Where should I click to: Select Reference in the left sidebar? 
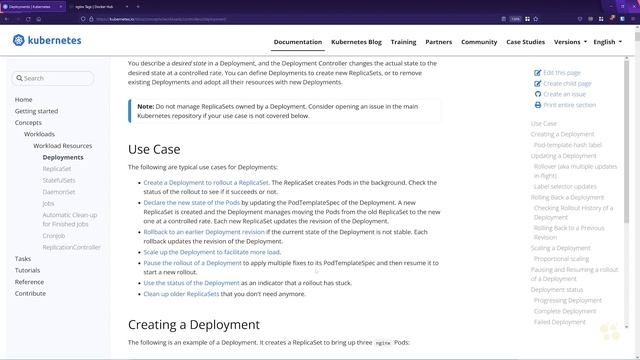pos(29,282)
